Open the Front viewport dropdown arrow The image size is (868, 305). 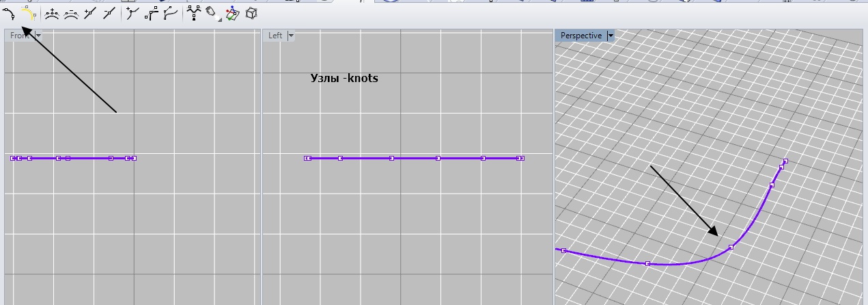(x=38, y=36)
